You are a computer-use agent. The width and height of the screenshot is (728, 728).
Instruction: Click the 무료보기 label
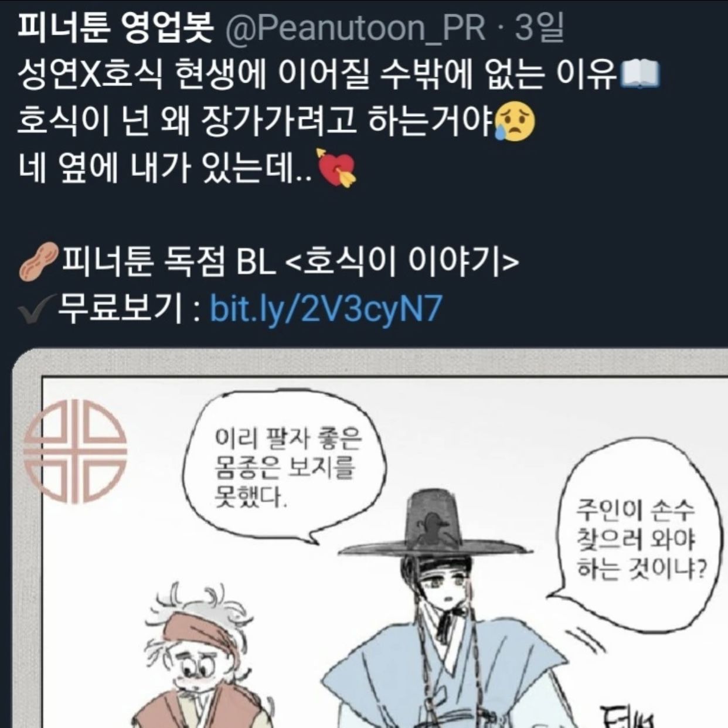pos(120,308)
